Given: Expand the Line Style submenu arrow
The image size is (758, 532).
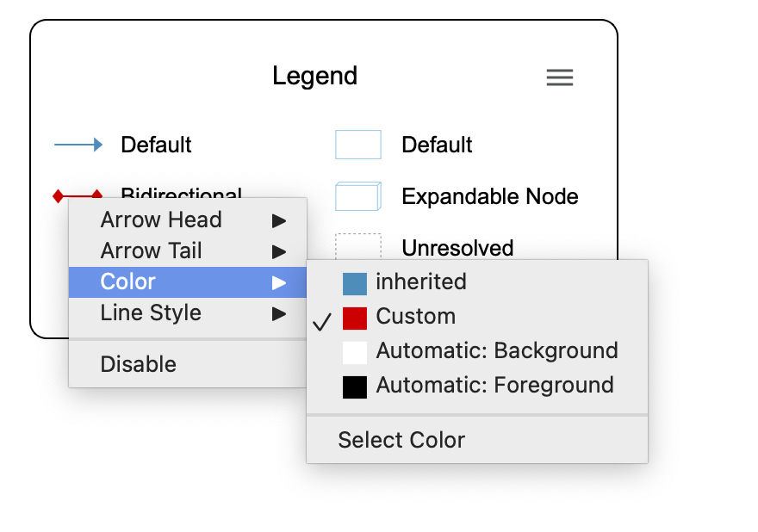Looking at the screenshot, I should tap(279, 314).
